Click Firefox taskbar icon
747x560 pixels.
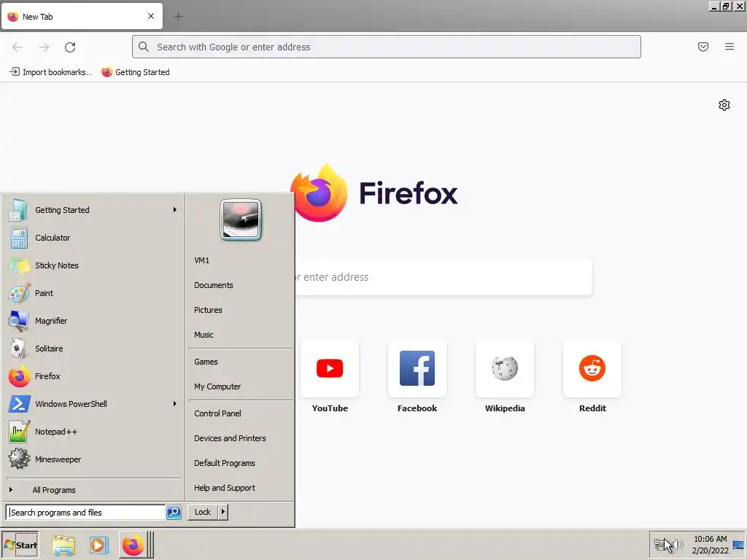133,545
